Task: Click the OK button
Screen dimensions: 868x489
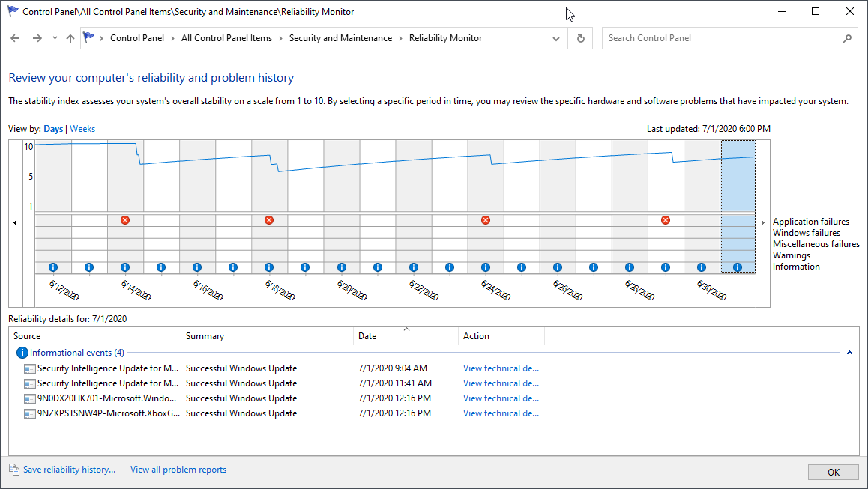Action: tap(834, 472)
